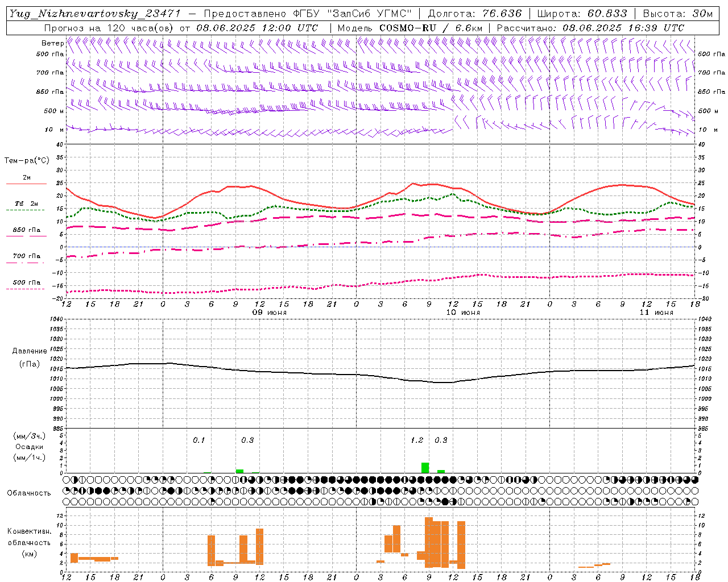Click the 10 июня date label
This screenshot has width=728, height=582.
[463, 313]
